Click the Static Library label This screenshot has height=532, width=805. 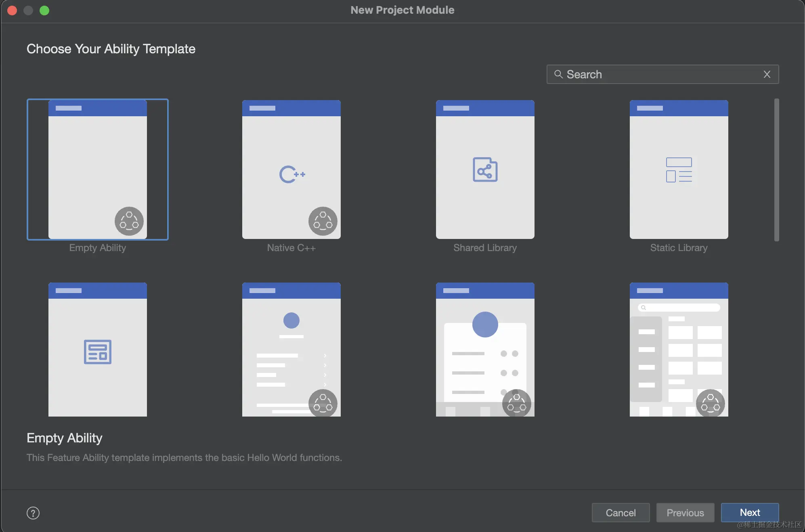(x=679, y=248)
